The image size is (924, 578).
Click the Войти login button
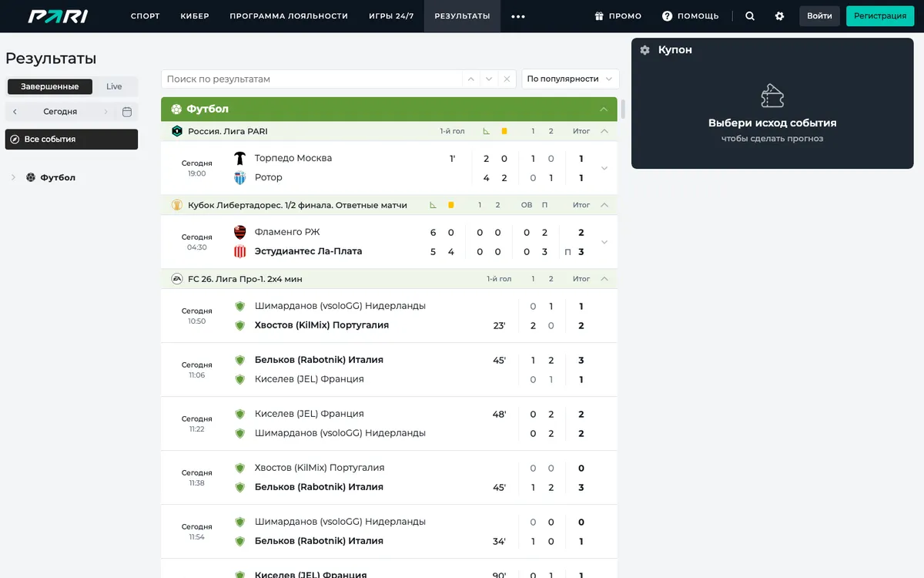click(x=819, y=16)
